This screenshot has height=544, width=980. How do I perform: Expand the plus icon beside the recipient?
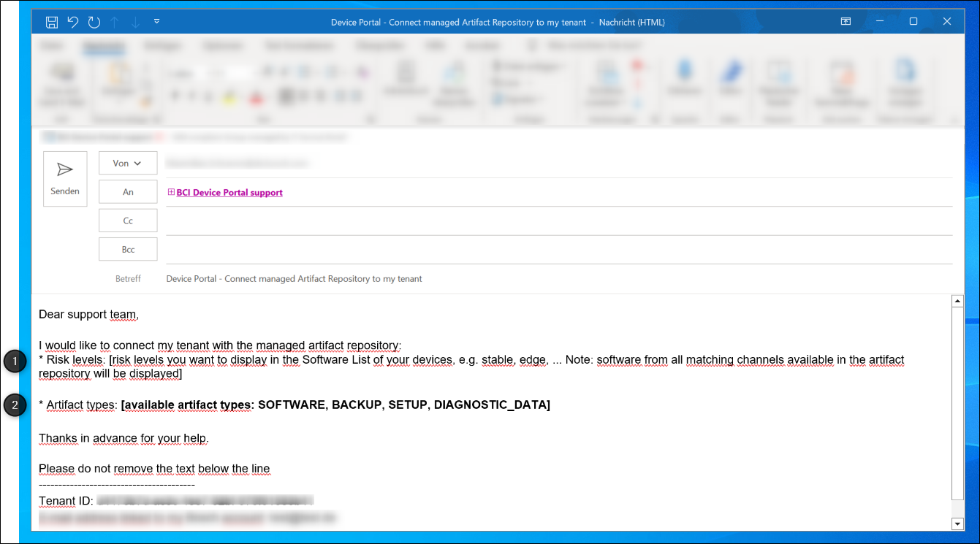171,192
